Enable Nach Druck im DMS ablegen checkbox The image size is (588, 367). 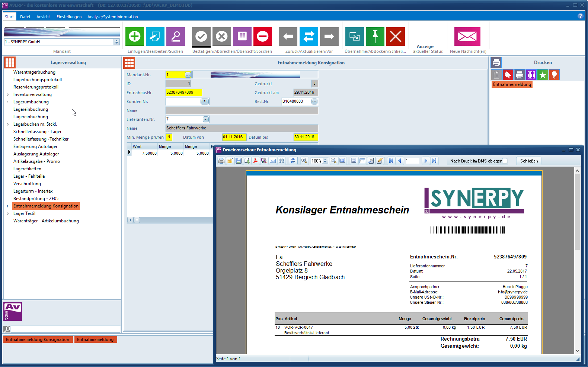point(505,161)
